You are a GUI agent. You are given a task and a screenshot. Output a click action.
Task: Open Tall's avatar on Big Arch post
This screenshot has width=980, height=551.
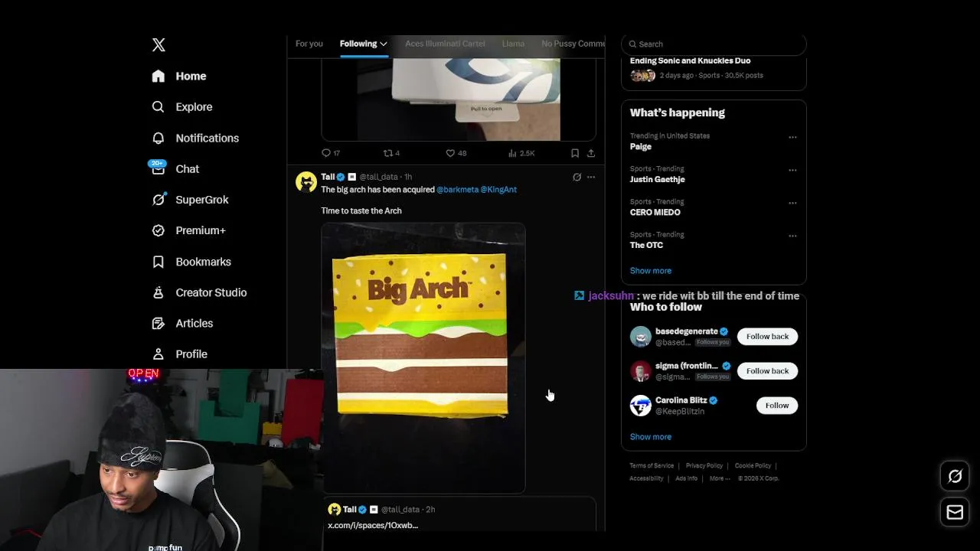(x=306, y=181)
